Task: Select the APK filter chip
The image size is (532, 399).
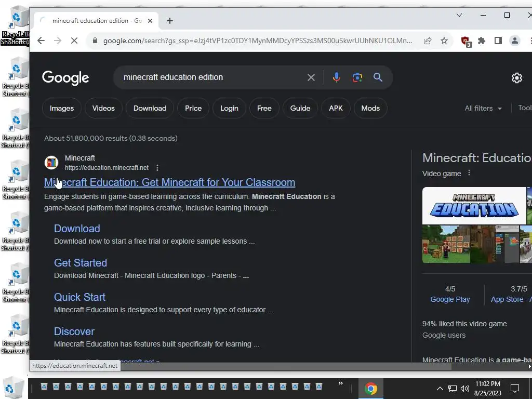Action: 336,108
